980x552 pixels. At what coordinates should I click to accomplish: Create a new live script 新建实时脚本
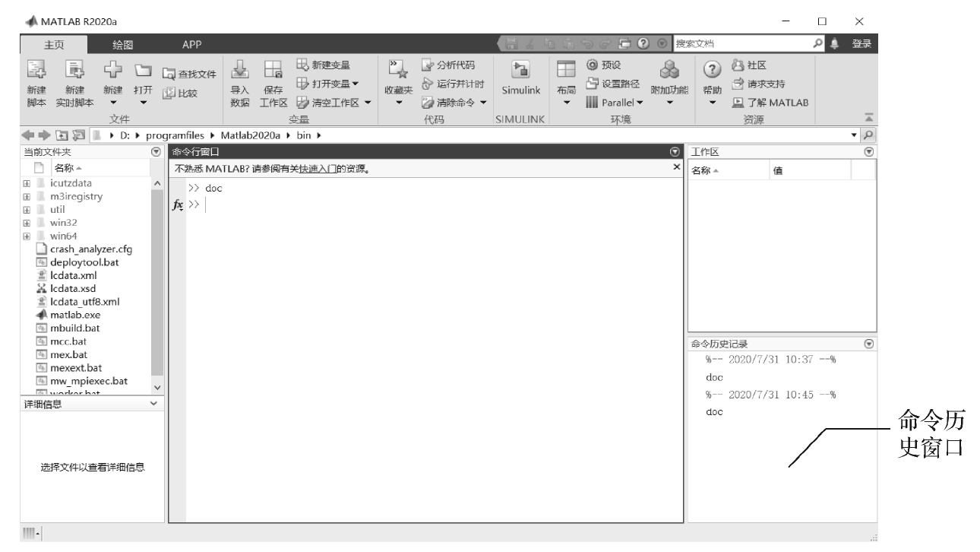coord(74,84)
